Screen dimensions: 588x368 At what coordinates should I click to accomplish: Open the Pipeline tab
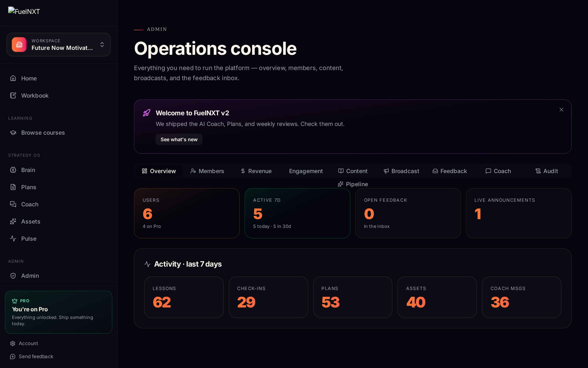[353, 184]
